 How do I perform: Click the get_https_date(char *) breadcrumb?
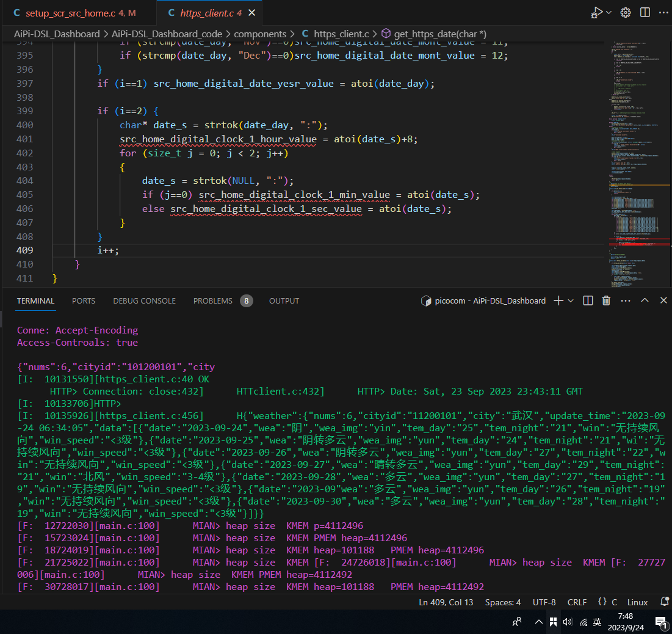click(x=440, y=34)
